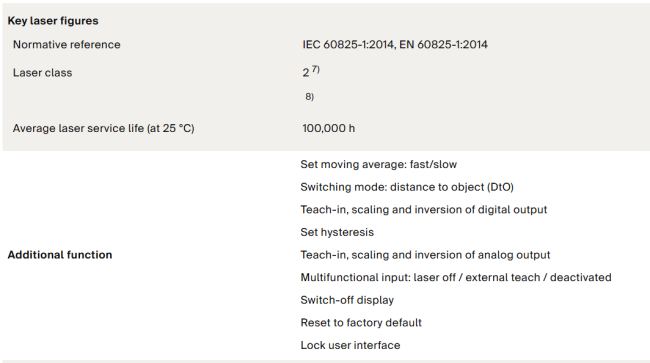Select digital output teach-in line
Image resolution: width=650 pixels, height=363 pixels.
(x=424, y=209)
